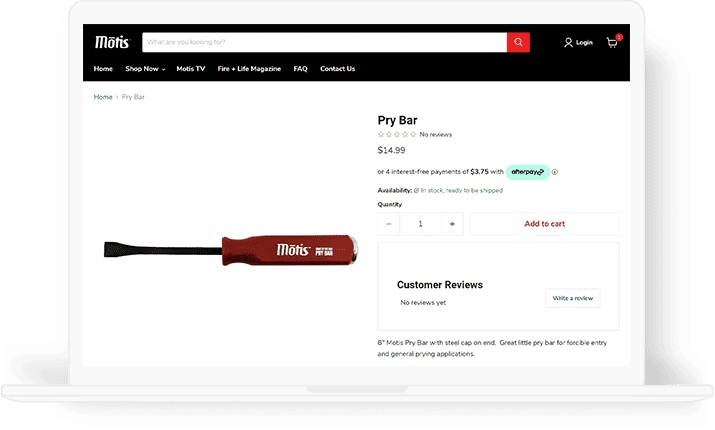
Task: Click the Motis logo in header
Action: [x=113, y=42]
